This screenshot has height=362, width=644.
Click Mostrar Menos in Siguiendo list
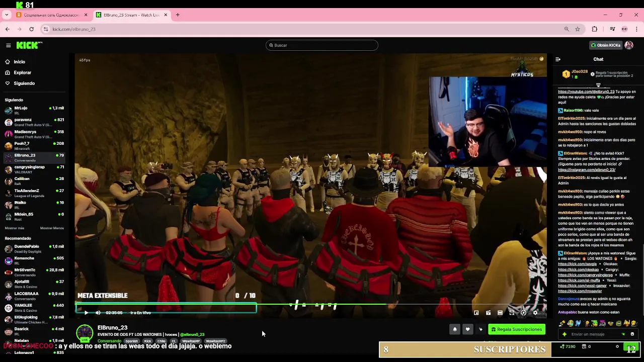[x=52, y=228]
